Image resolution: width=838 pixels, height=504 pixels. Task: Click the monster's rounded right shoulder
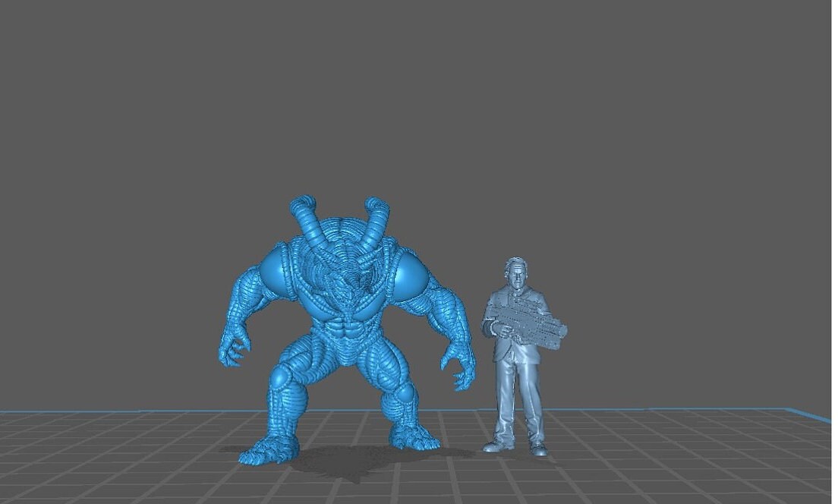tap(412, 269)
